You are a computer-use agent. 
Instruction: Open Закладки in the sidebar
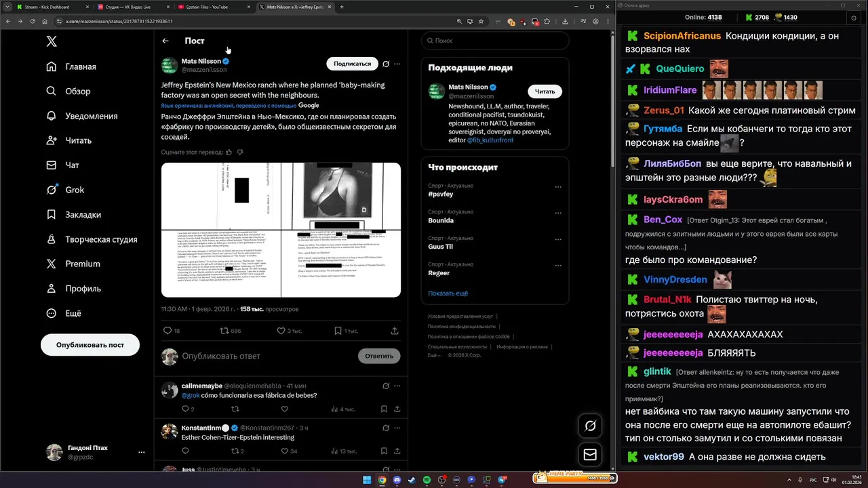click(x=73, y=215)
